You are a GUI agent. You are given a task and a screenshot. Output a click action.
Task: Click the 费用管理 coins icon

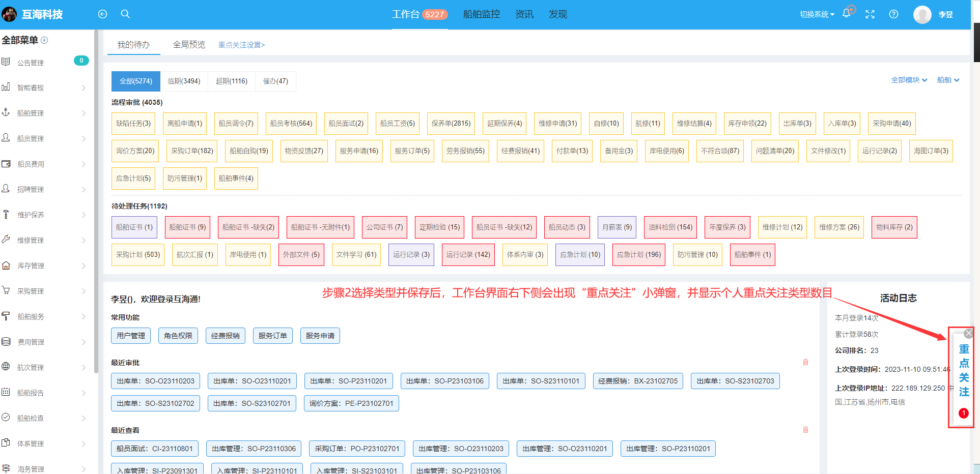coord(6,342)
